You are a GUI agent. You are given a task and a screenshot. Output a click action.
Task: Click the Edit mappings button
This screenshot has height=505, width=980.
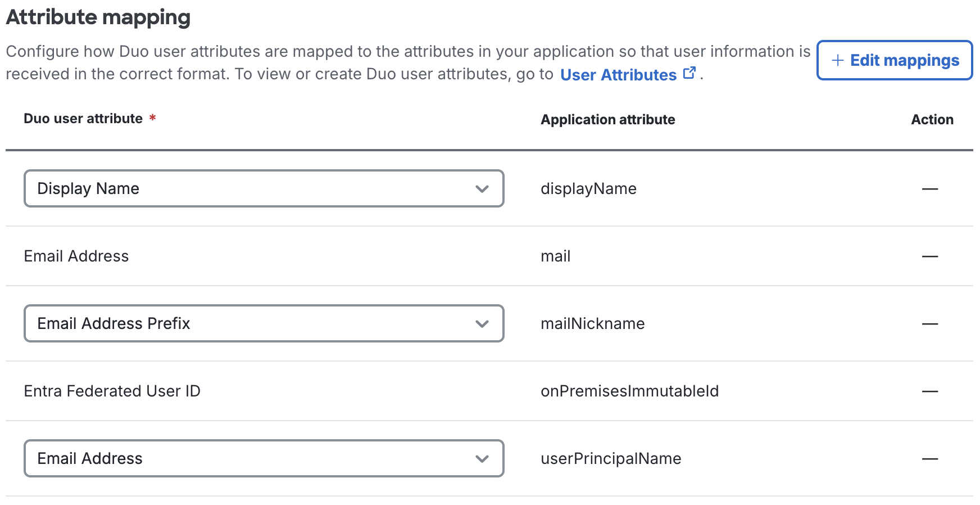coord(895,60)
